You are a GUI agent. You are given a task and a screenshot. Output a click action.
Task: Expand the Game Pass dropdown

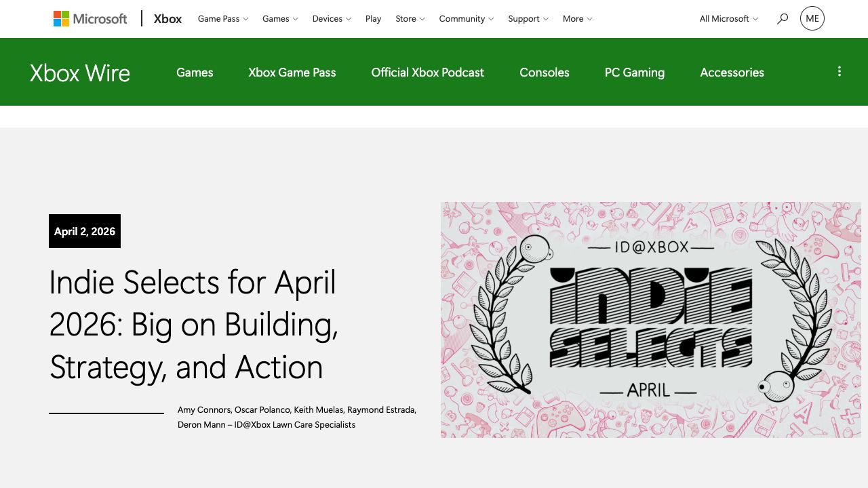pos(223,19)
